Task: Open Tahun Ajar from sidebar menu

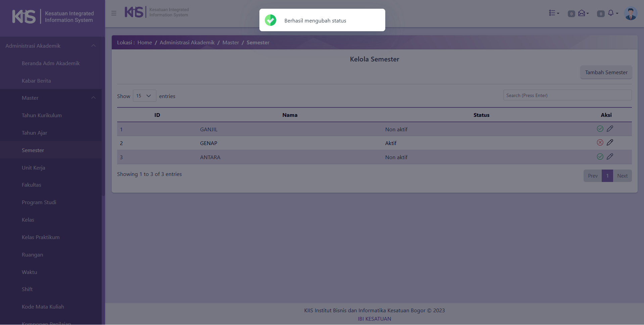Action: [35, 133]
